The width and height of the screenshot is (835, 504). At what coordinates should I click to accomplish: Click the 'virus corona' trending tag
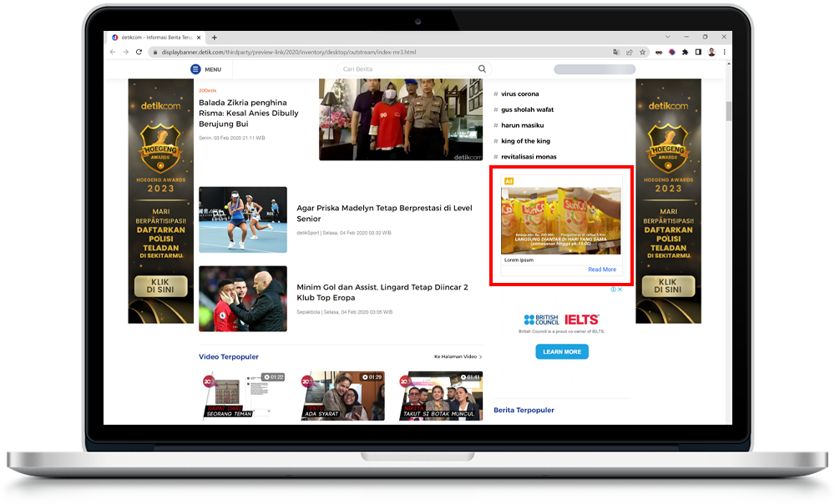click(519, 94)
